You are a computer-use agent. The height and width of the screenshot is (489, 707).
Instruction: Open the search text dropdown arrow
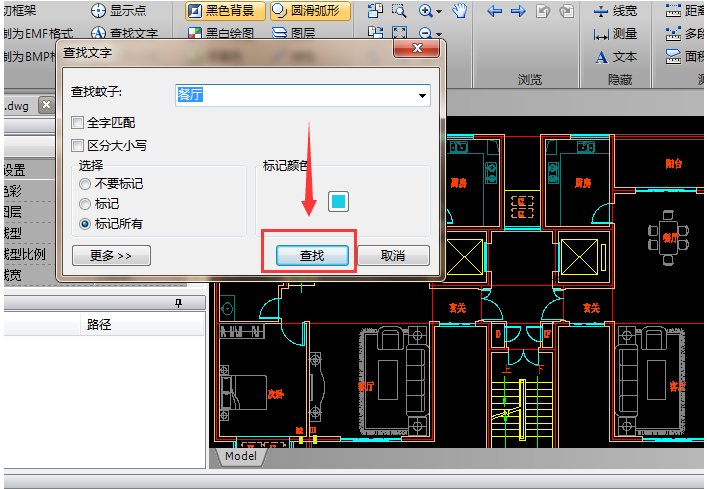pos(423,96)
